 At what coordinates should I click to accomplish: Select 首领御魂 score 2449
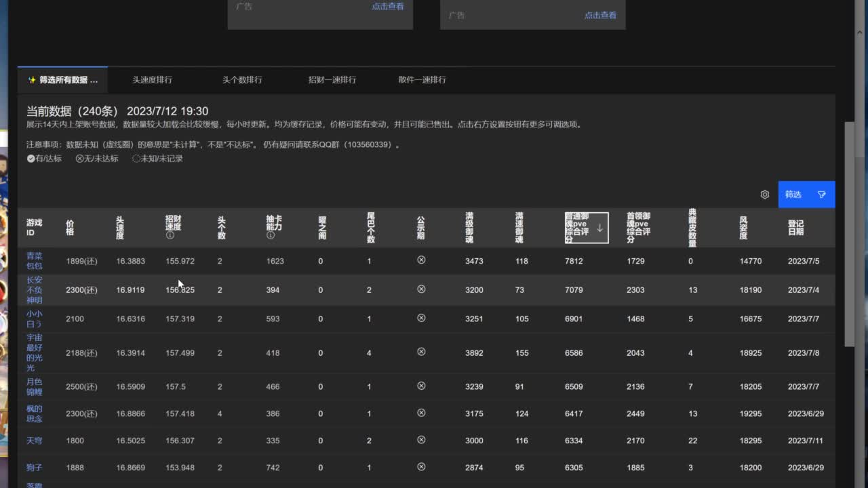point(635,413)
